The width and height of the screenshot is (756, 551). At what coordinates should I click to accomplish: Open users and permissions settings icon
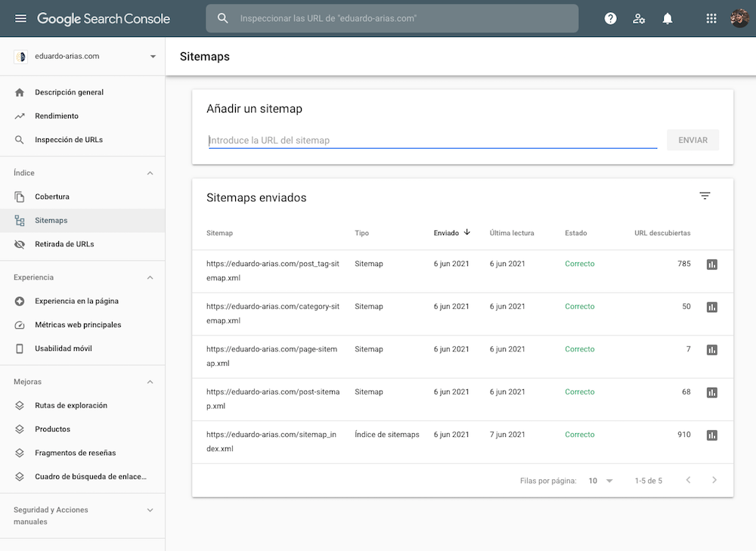point(639,18)
